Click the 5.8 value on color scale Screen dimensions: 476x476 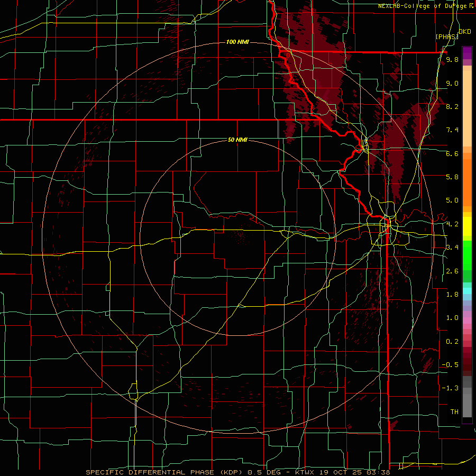(x=452, y=177)
